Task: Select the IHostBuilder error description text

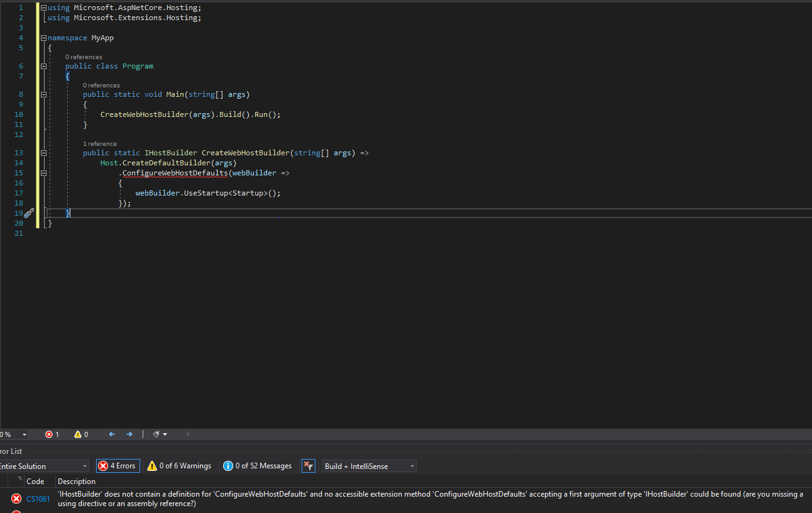Action: click(431, 499)
